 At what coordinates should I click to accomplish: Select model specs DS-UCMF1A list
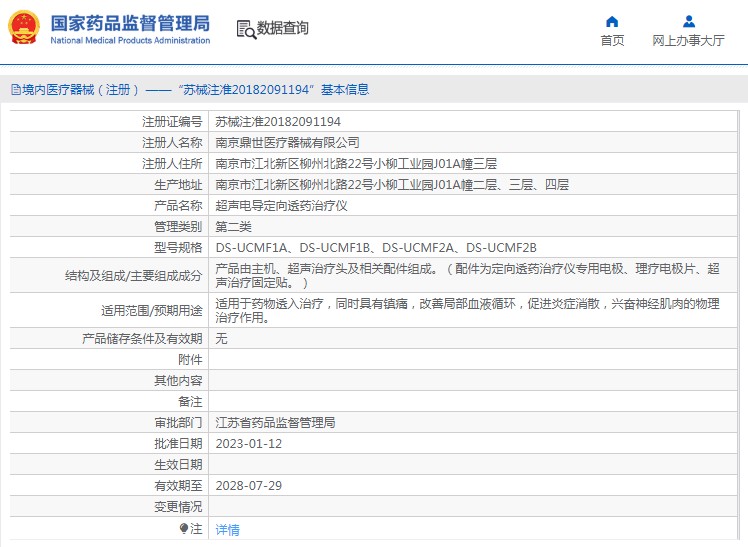[x=376, y=248]
